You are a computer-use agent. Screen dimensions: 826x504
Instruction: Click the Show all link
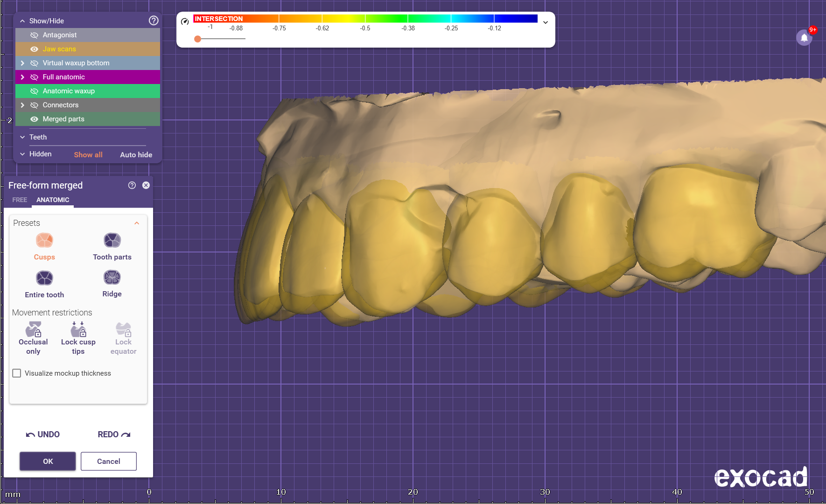(x=88, y=154)
